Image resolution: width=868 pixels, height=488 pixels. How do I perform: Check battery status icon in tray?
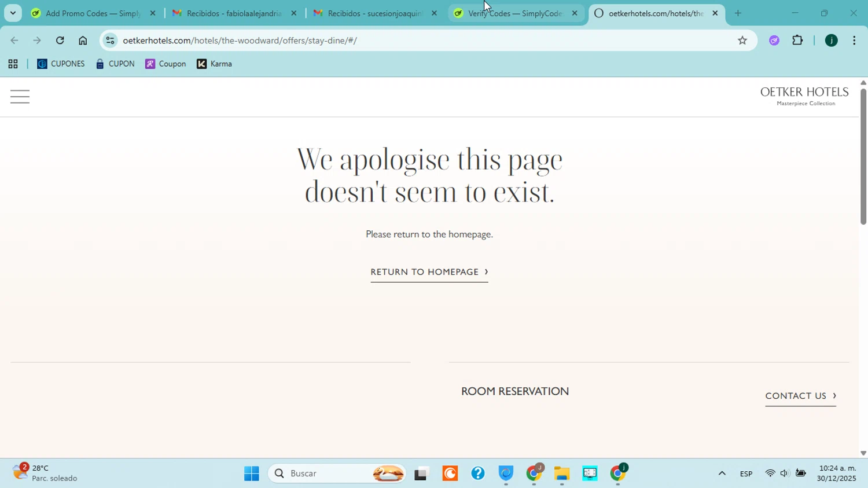(x=801, y=474)
